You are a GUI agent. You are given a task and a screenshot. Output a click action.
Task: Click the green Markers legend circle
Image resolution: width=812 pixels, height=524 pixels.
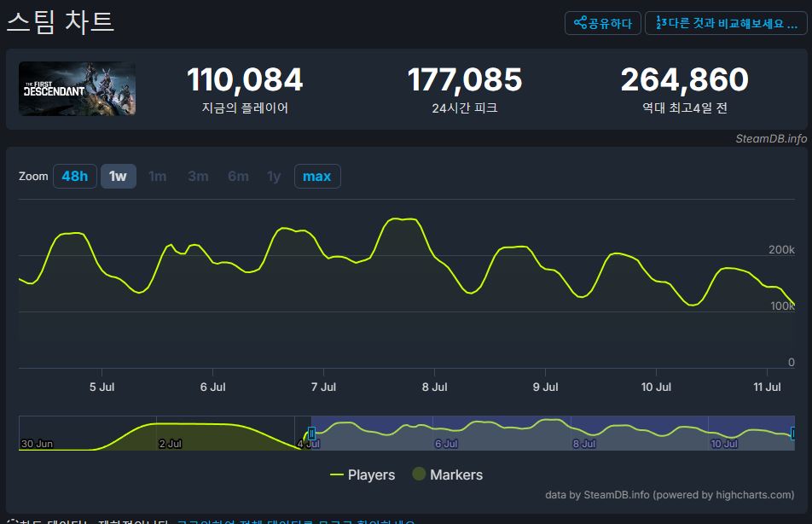(x=419, y=475)
